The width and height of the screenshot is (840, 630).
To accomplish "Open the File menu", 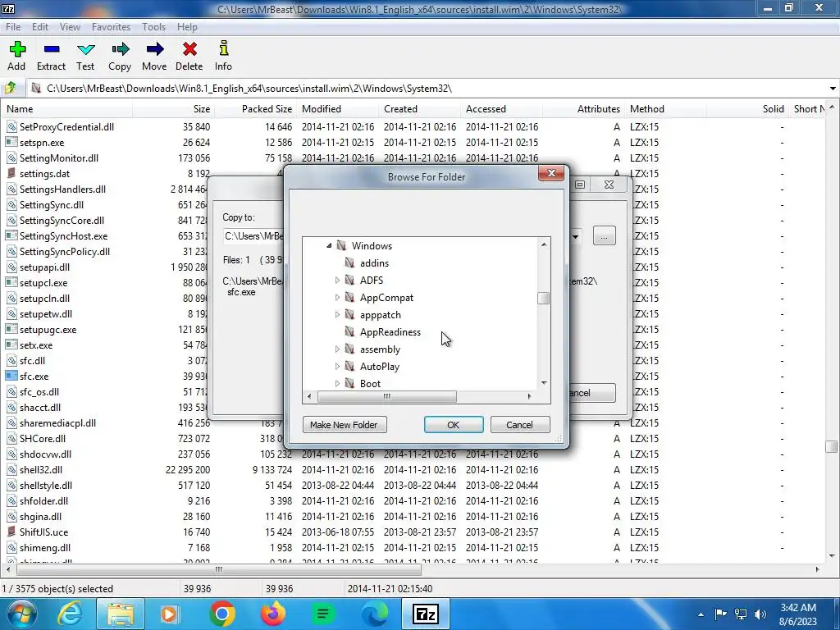I will pyautogui.click(x=13, y=27).
